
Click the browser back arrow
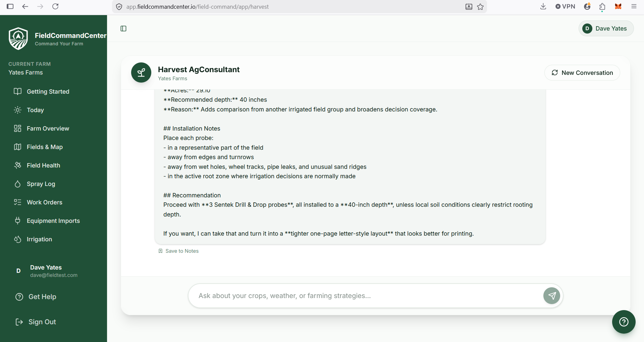[x=25, y=6]
